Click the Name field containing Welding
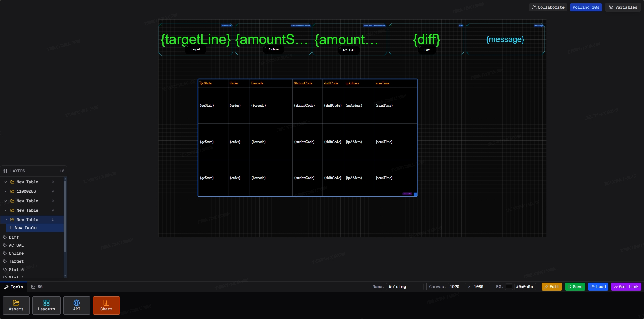This screenshot has width=644, height=319. point(405,287)
